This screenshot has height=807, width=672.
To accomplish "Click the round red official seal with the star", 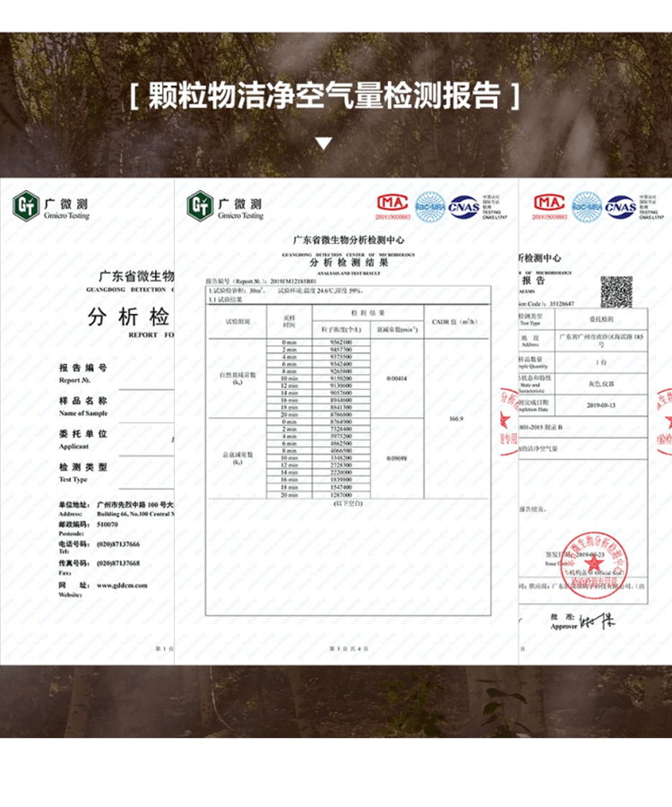I will tap(595, 565).
